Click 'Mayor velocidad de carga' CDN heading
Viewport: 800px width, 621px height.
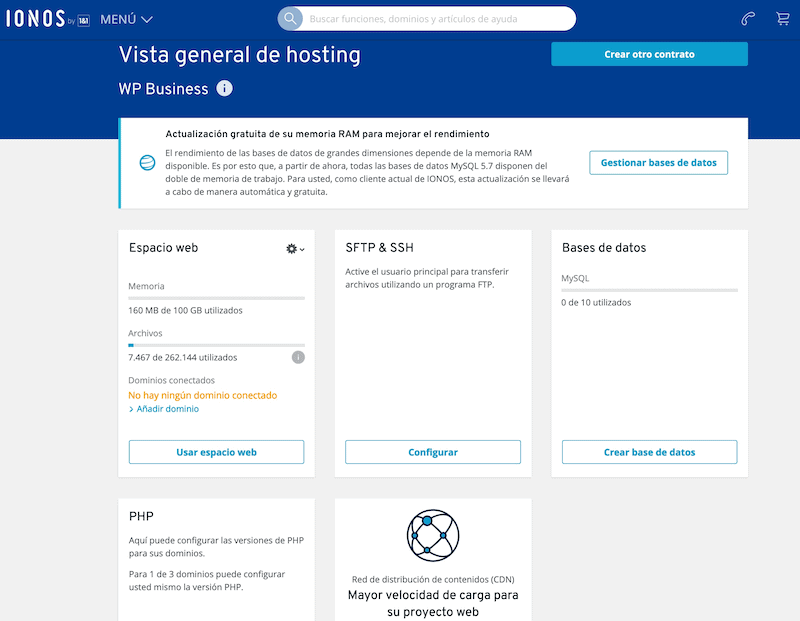click(x=433, y=603)
